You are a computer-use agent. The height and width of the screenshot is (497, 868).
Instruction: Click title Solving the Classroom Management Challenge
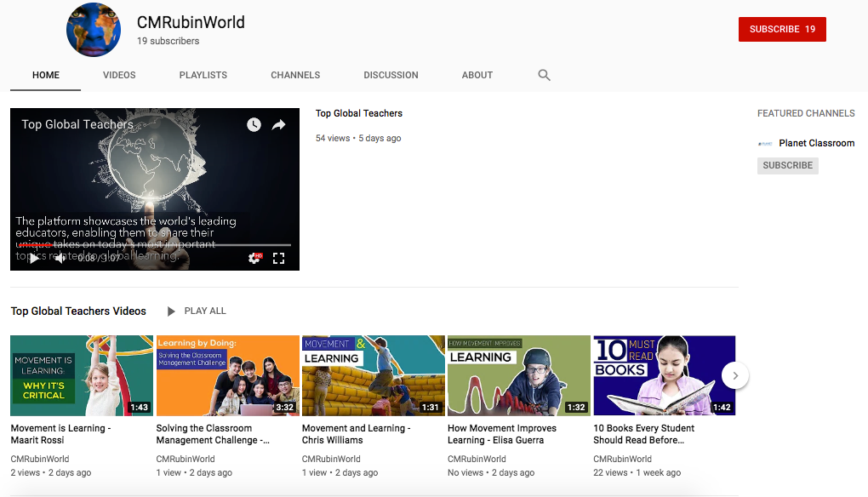pyautogui.click(x=213, y=434)
